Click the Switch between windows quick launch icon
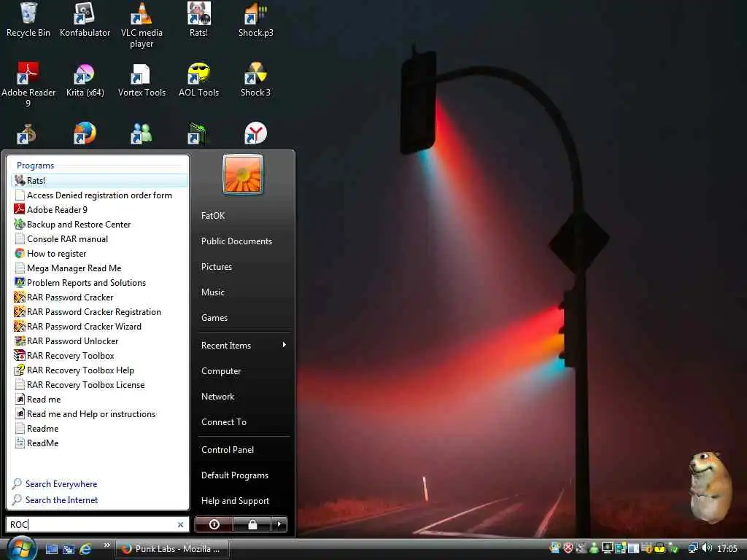Image resolution: width=747 pixels, height=560 pixels. tap(69, 549)
